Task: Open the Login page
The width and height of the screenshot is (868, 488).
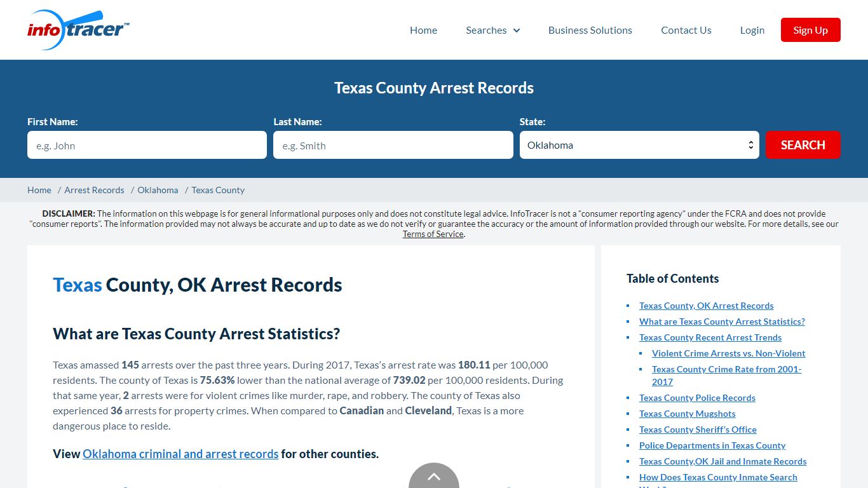Action: (752, 30)
